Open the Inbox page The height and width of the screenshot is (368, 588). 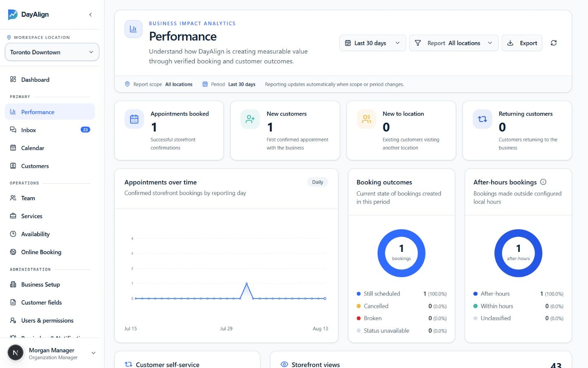pyautogui.click(x=50, y=130)
